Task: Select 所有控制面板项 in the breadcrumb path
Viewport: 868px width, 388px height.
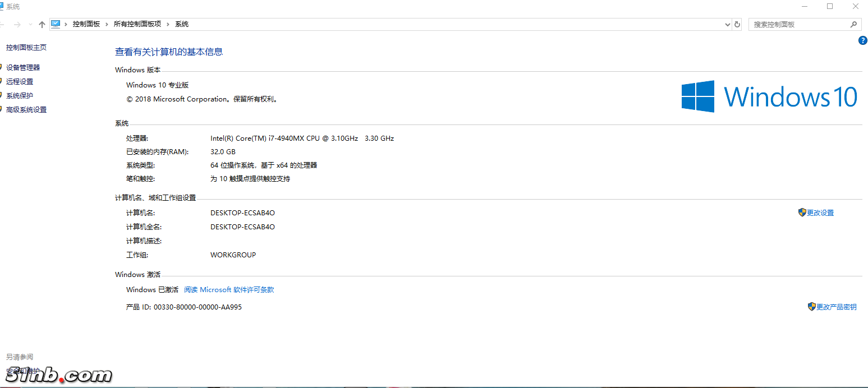Action: click(137, 24)
